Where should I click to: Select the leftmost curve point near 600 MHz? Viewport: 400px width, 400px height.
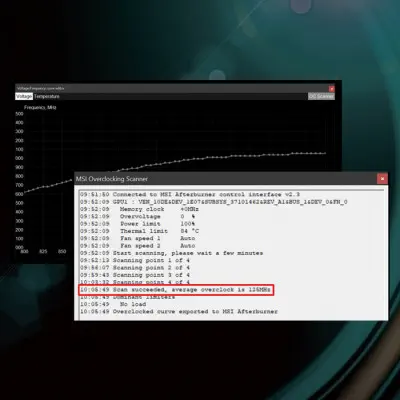(x=25, y=192)
